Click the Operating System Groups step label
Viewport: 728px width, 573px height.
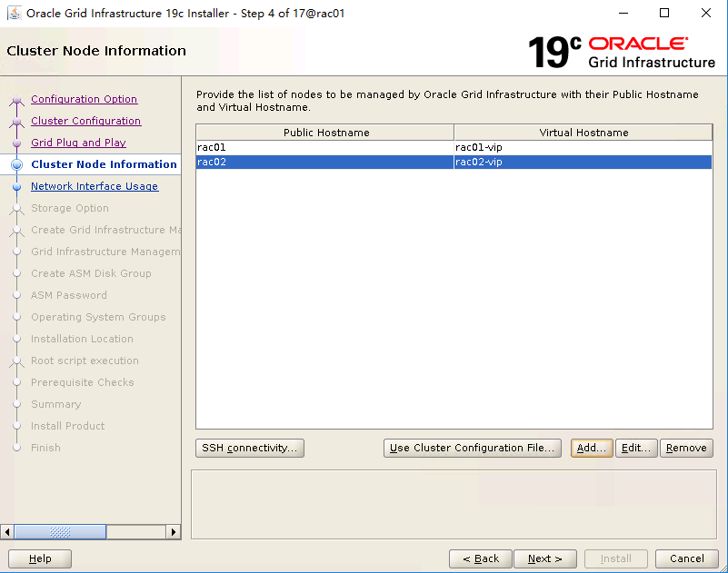tap(98, 317)
